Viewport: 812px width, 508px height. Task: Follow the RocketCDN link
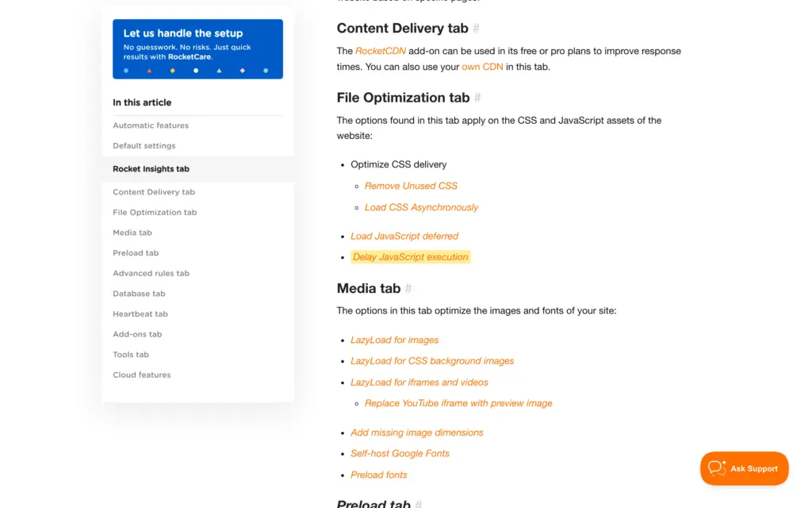[x=380, y=51]
